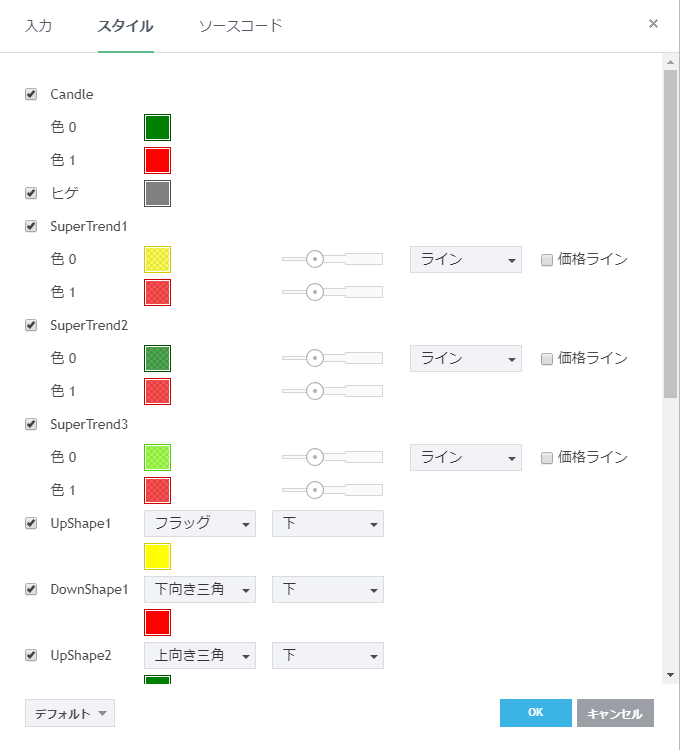
Task: Open the ソースコード tab
Action: click(240, 25)
